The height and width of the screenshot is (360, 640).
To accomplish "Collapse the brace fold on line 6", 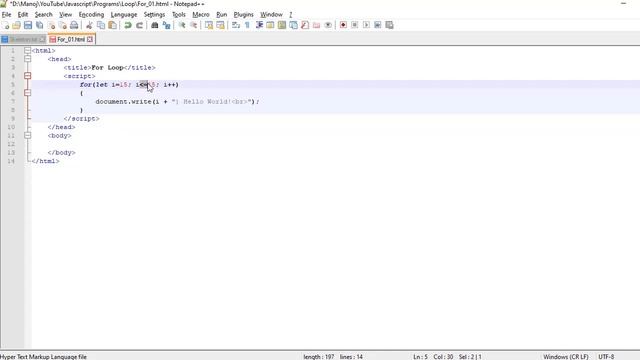I will pyautogui.click(x=27, y=93).
